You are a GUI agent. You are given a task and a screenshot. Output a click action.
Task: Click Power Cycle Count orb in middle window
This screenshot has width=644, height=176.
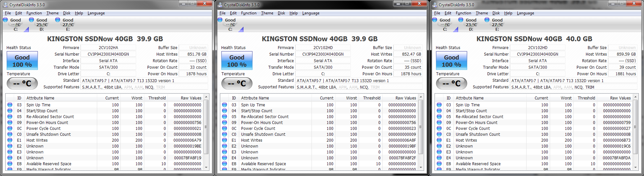coord(224,129)
